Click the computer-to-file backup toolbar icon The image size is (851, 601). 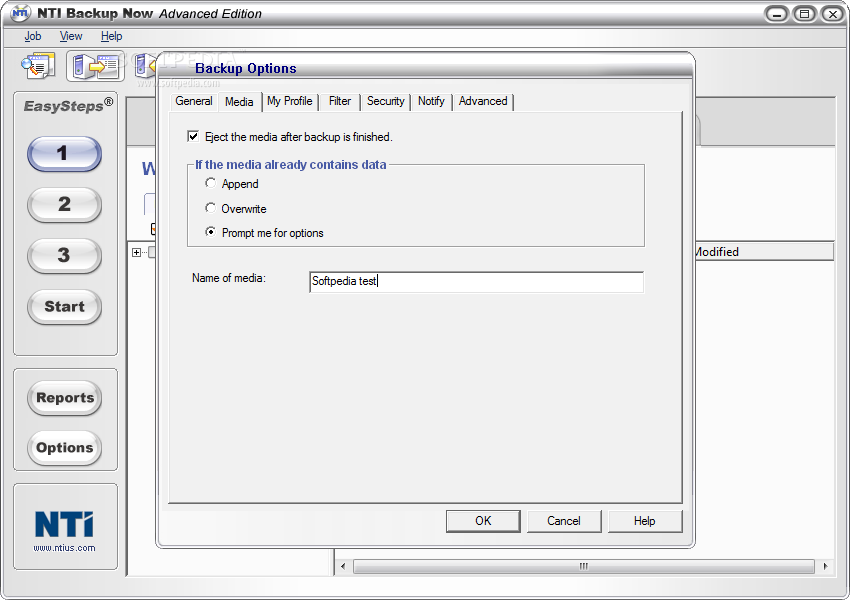click(96, 66)
